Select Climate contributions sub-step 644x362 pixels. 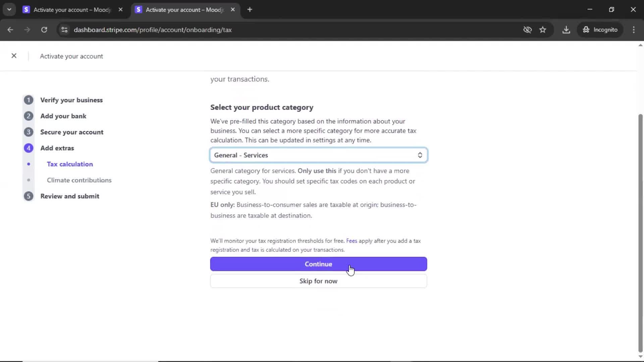[x=79, y=180]
